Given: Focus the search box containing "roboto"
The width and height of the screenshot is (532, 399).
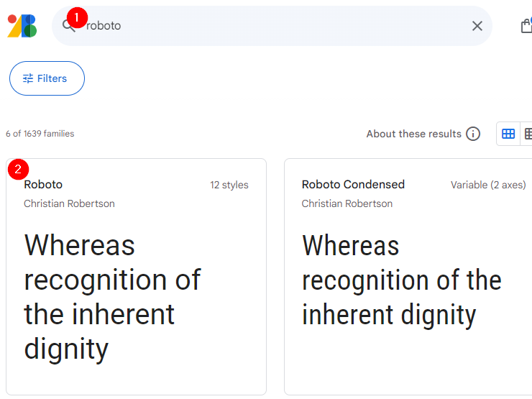Looking at the screenshot, I should click(x=273, y=26).
